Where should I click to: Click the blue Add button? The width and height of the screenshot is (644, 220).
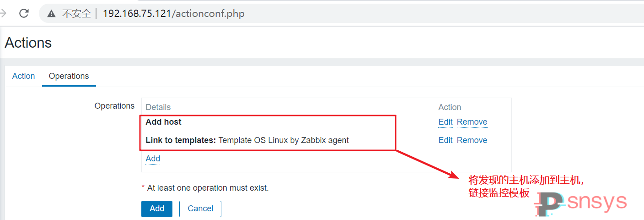(157, 209)
